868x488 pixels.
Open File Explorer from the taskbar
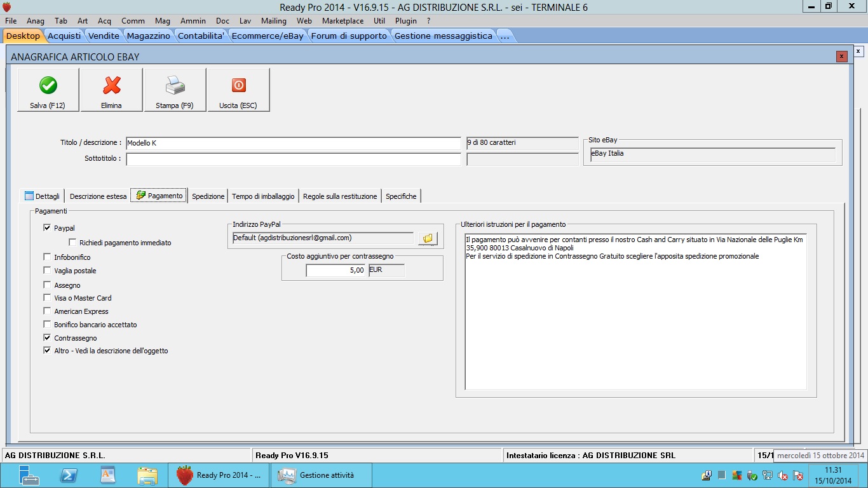147,475
